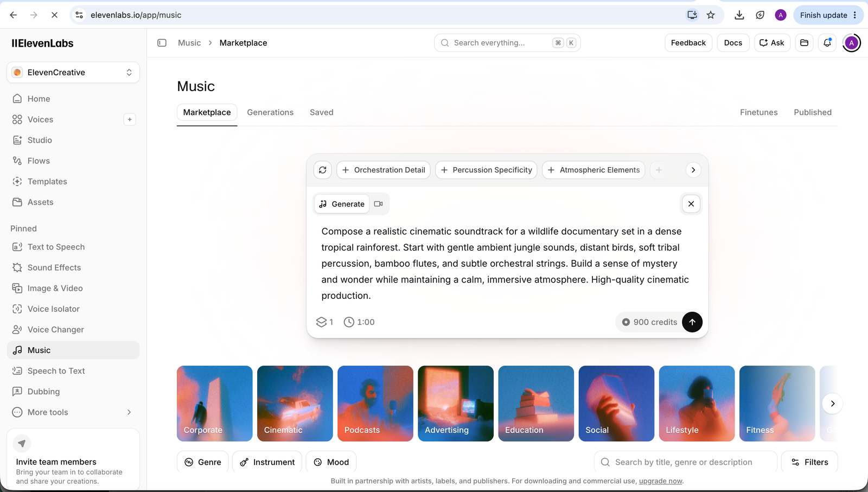The image size is (868, 492).
Task: Open the Ask assistant button
Action: (x=772, y=43)
